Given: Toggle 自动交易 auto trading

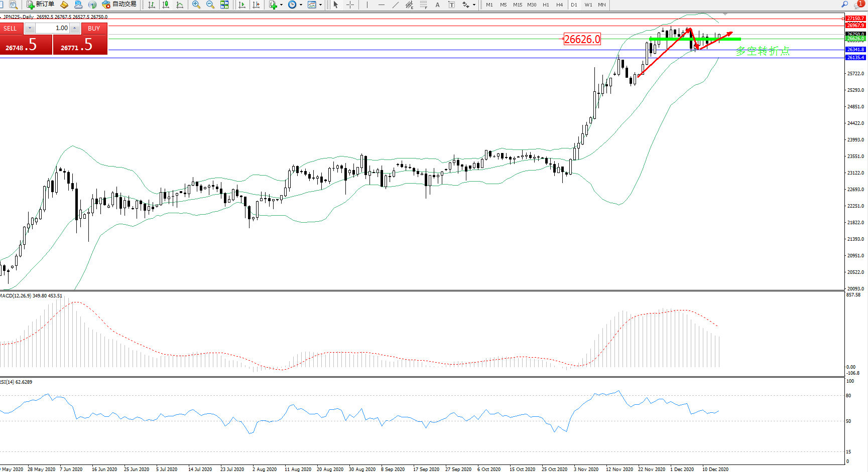Looking at the screenshot, I should tap(119, 5).
